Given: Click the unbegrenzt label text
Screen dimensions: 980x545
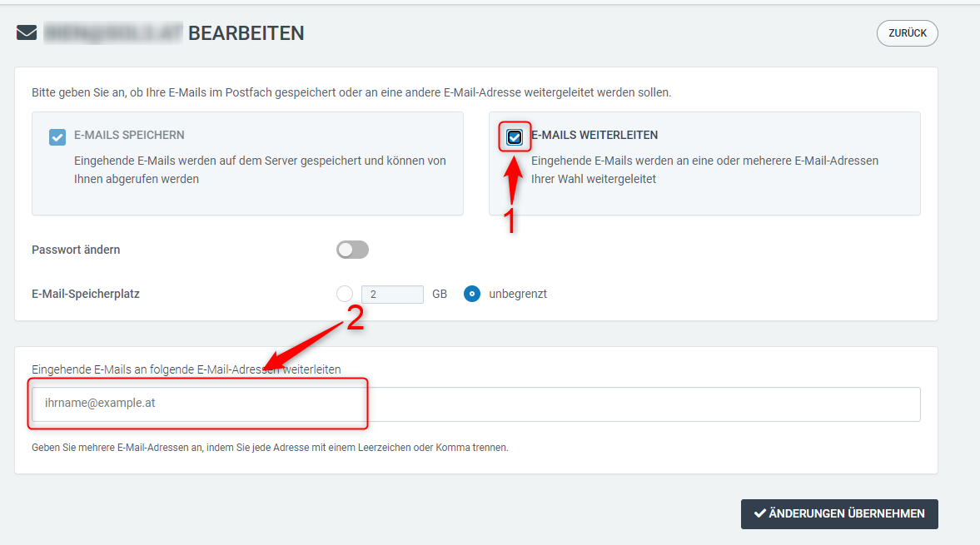Looking at the screenshot, I should point(518,294).
